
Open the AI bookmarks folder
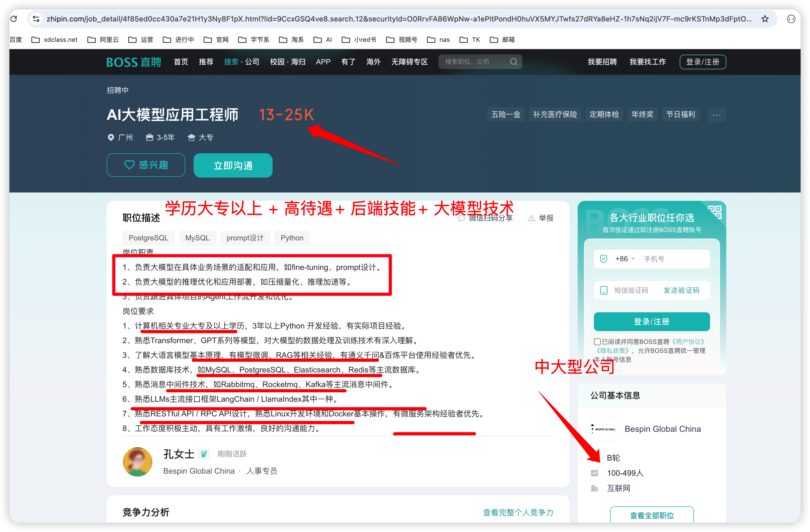click(x=322, y=40)
